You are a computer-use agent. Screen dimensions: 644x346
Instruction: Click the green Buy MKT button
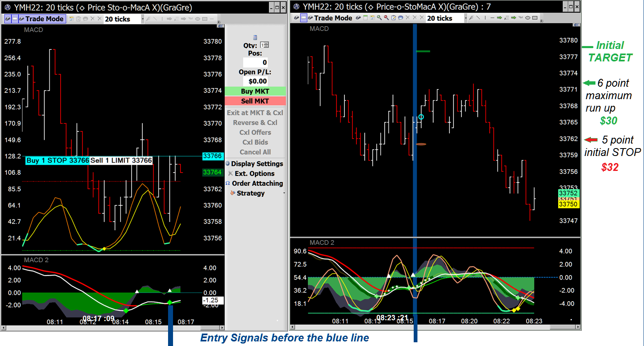coord(255,91)
